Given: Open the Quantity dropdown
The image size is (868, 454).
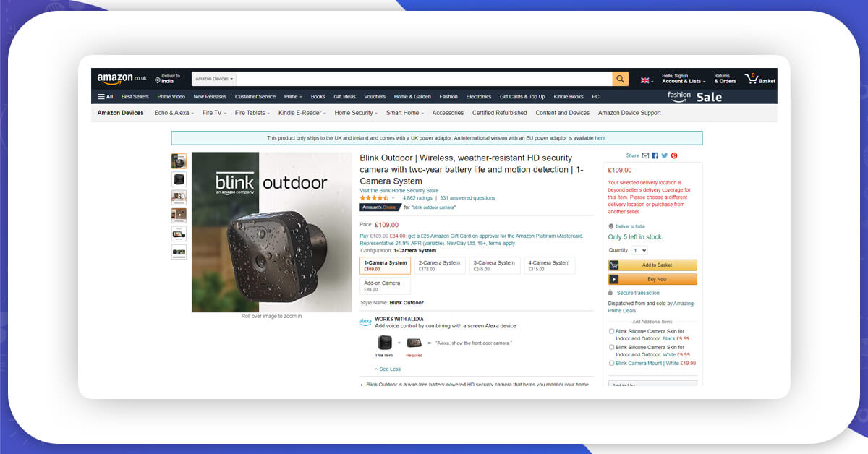Looking at the screenshot, I should 639,250.
